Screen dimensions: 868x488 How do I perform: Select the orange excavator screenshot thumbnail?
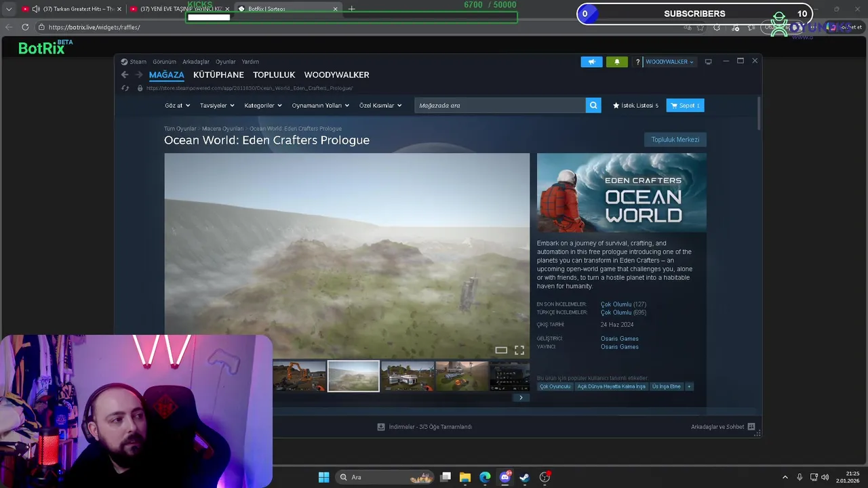pos(299,376)
